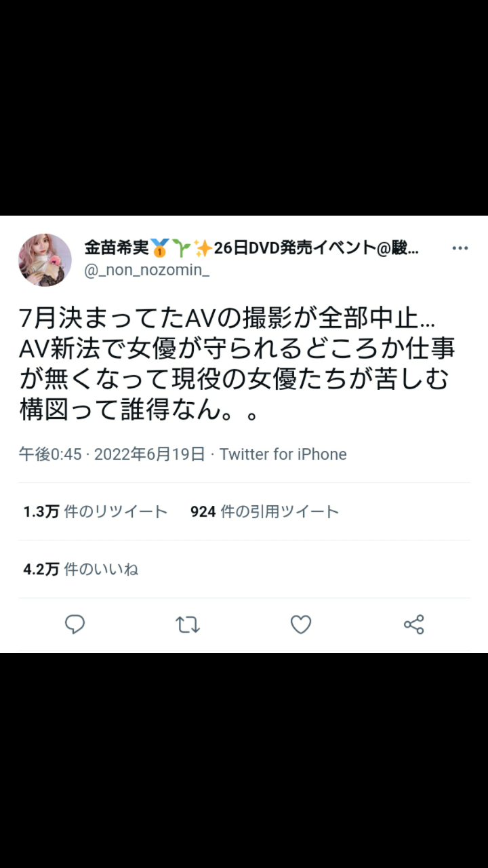Open the share icon menu

[x=413, y=625]
